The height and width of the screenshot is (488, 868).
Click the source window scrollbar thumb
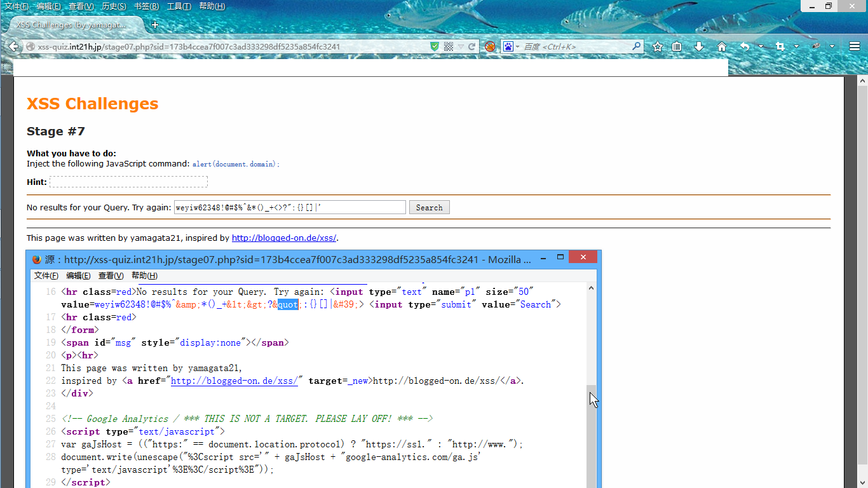click(592, 436)
